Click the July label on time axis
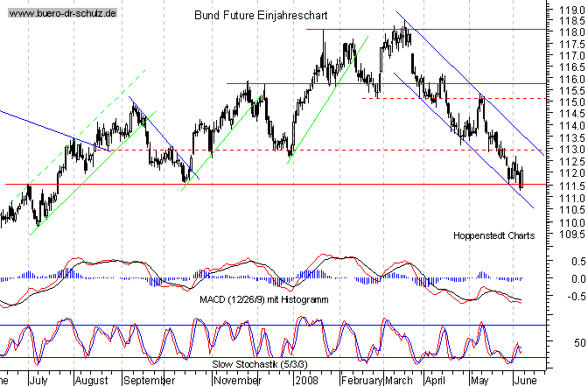Screen dimensions: 588x386 click(x=40, y=381)
